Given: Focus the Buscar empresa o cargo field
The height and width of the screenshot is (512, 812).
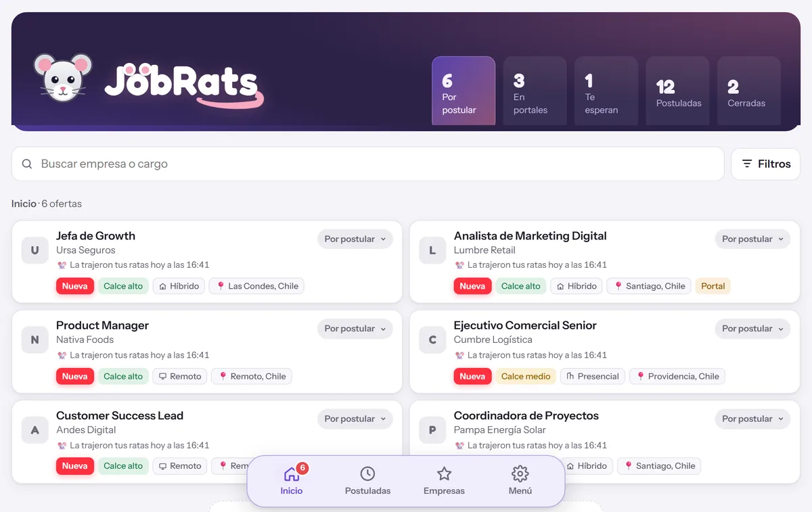Looking at the screenshot, I should (367, 164).
